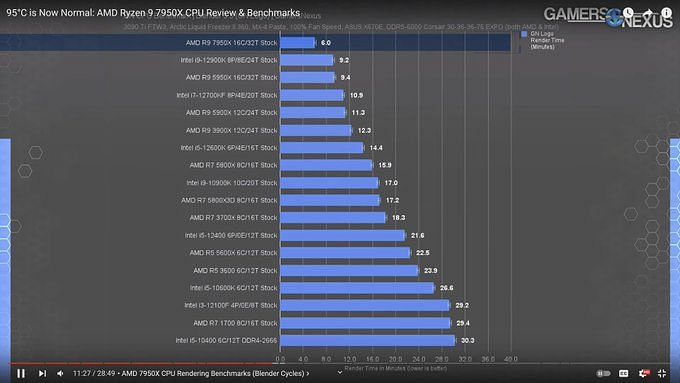Click the AMD R9 7950X 16C/32T Stock label

(231, 43)
